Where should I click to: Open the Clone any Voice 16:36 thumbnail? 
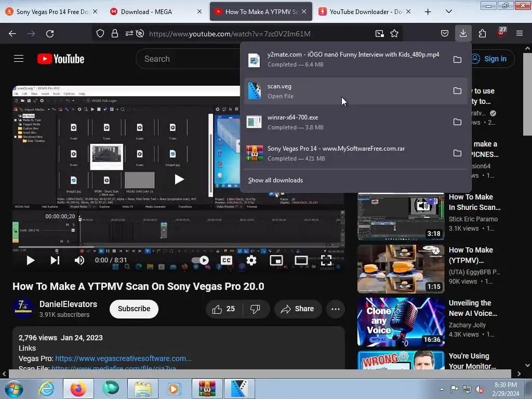click(x=401, y=322)
